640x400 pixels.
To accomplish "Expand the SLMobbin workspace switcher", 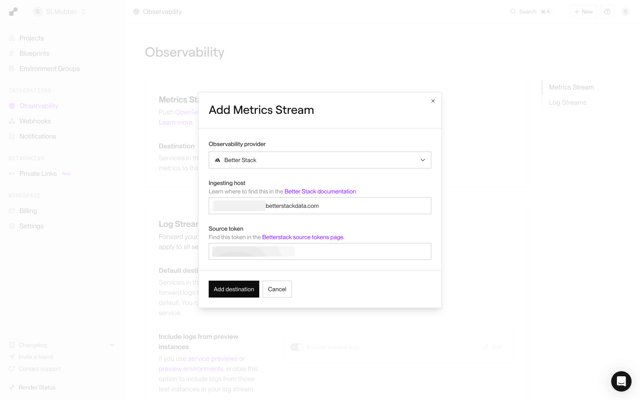I will point(60,12).
